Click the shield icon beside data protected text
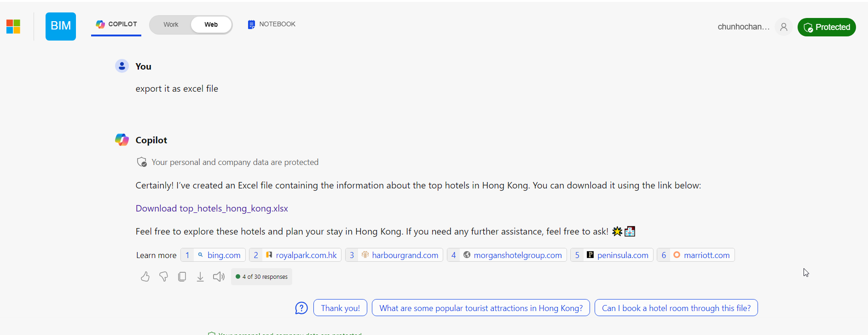The image size is (868, 335). (142, 162)
